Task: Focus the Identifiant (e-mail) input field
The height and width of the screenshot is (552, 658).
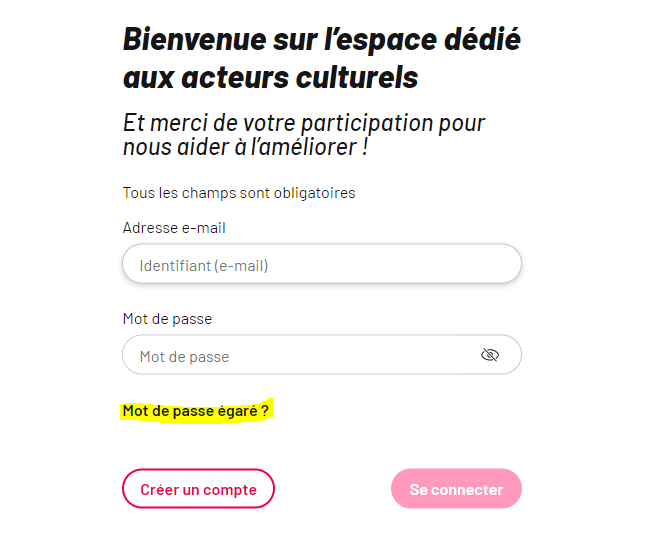Action: point(322,264)
